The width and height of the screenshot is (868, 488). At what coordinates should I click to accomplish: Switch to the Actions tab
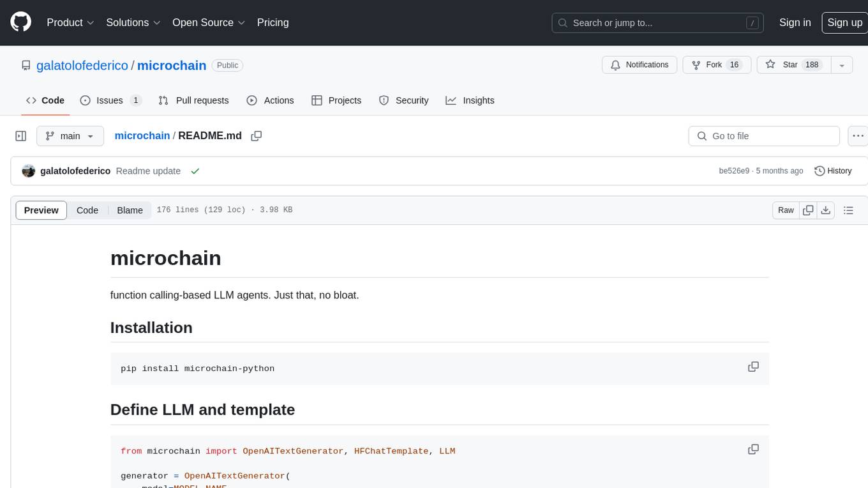tap(270, 100)
